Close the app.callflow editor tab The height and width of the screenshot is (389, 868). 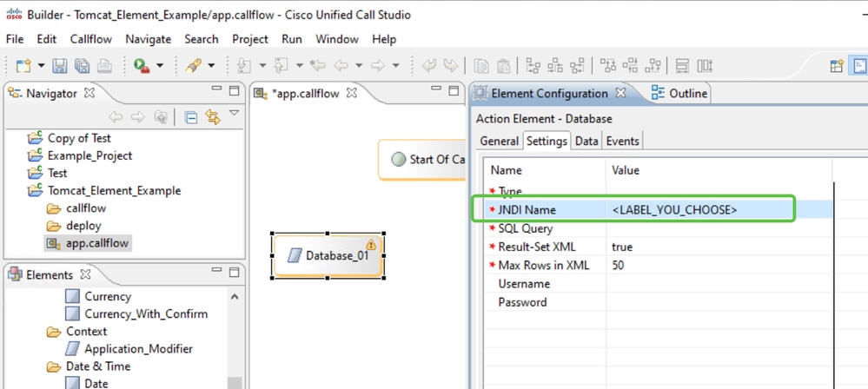351,93
